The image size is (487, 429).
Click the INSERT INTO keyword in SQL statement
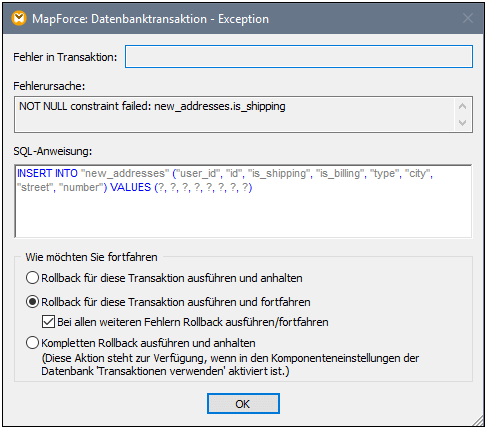point(47,173)
